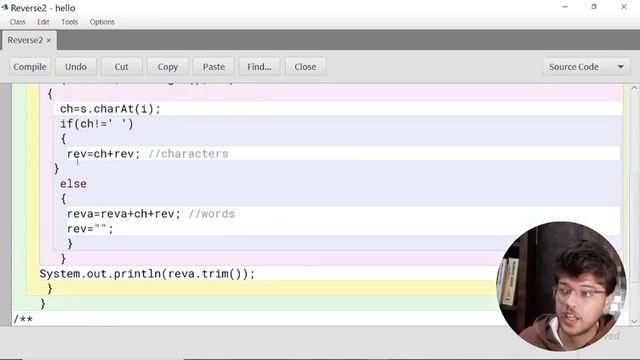Open the Tools menu
Image resolution: width=640 pixels, height=360 pixels.
69,22
